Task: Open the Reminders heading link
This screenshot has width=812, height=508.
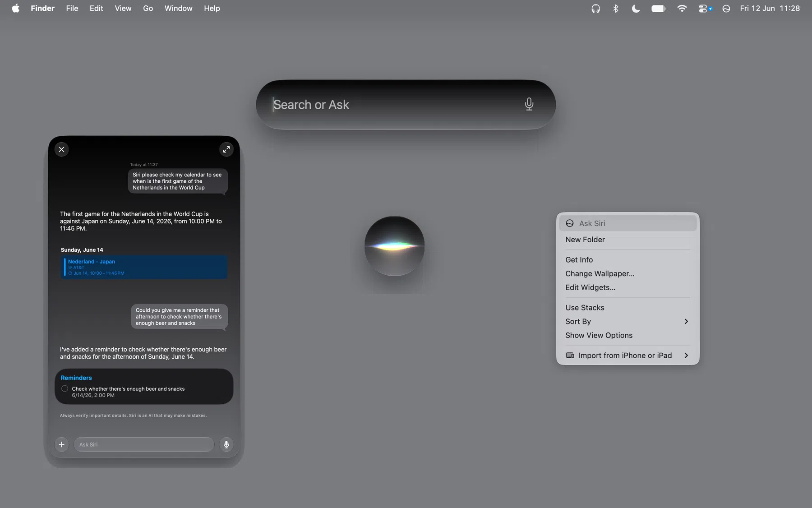Action: point(76,378)
